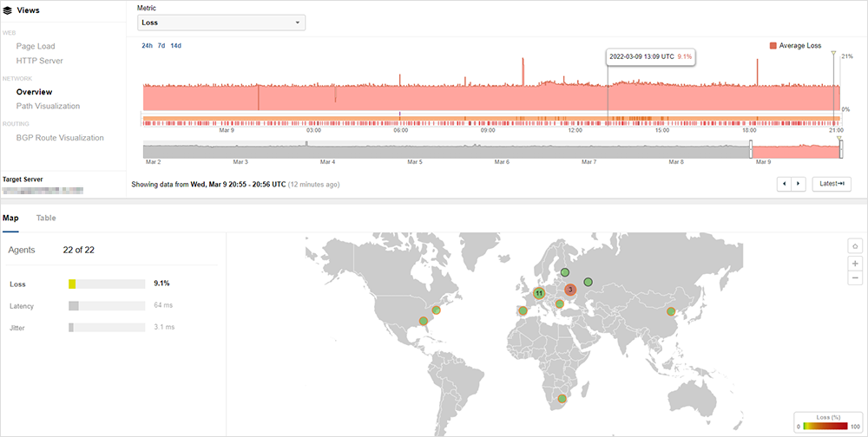
Task: Switch to the Table tab
Action: 46,218
